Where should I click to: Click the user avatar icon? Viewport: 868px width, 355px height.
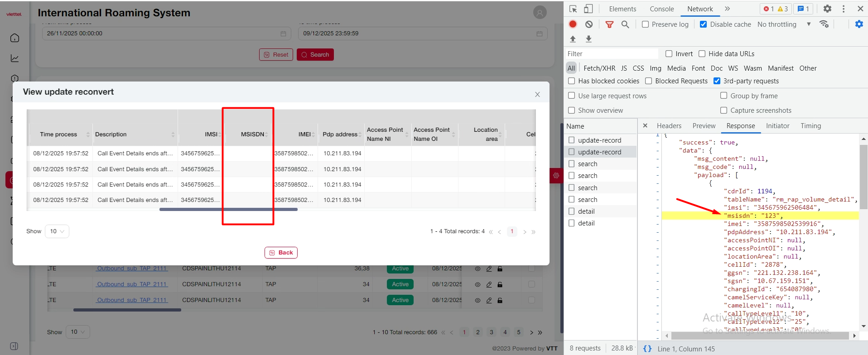tap(540, 13)
